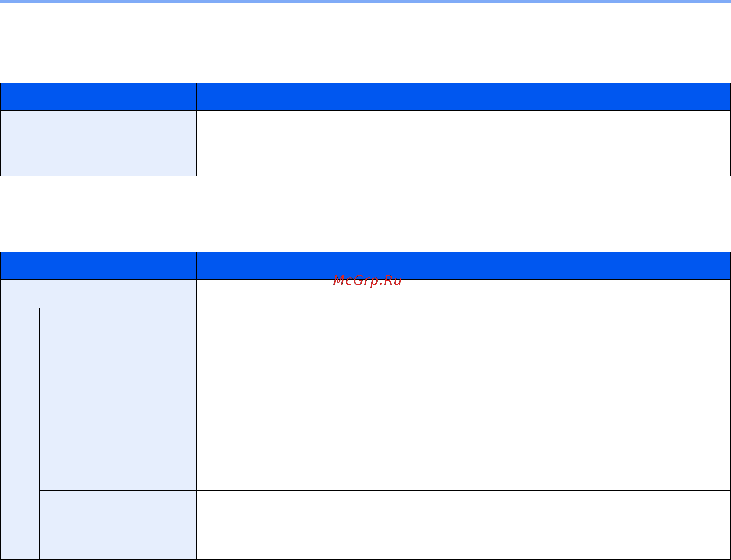Image resolution: width=731 pixels, height=560 pixels.
Task: Click the red McGrp.Ru watermark link
Action: click(367, 281)
